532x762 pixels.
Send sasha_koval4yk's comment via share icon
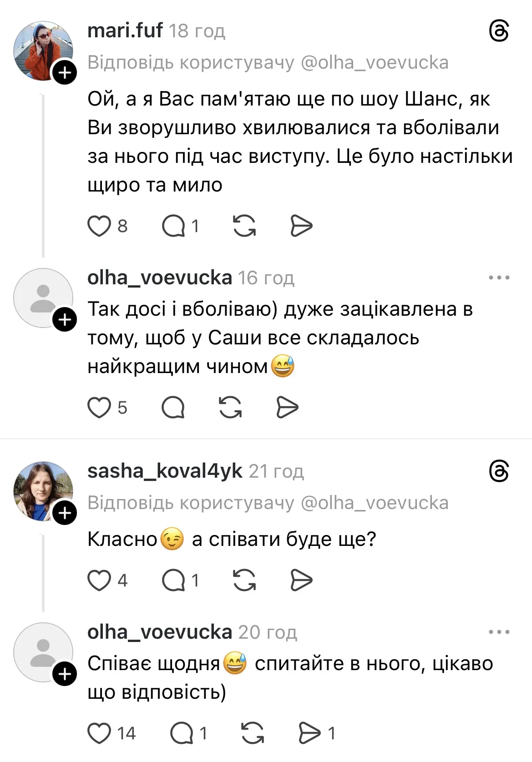pos(301,580)
